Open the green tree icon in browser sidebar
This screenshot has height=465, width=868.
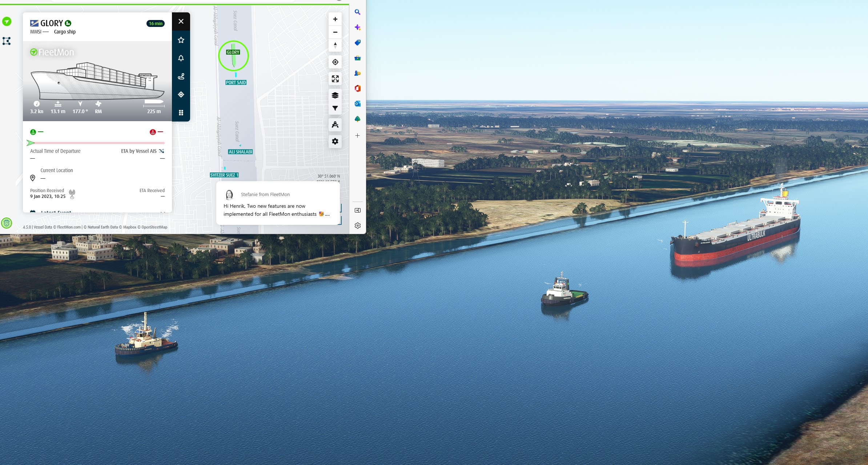(358, 119)
